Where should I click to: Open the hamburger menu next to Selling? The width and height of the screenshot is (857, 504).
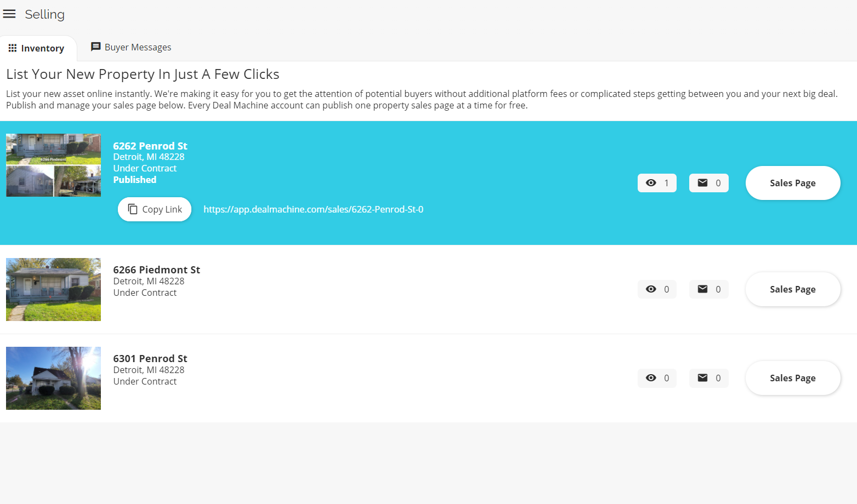[x=9, y=14]
